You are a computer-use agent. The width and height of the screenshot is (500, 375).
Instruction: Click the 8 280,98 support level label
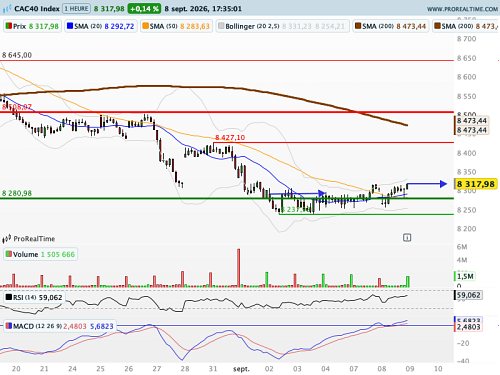17,193
